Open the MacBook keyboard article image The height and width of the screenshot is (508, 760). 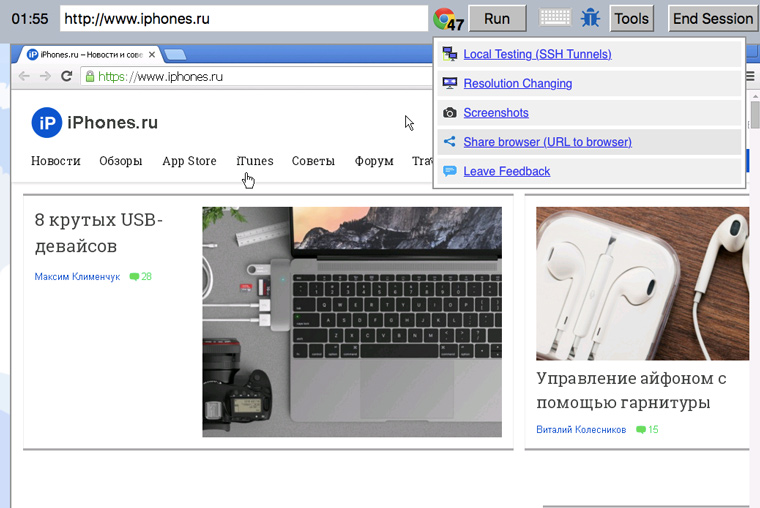[x=352, y=322]
